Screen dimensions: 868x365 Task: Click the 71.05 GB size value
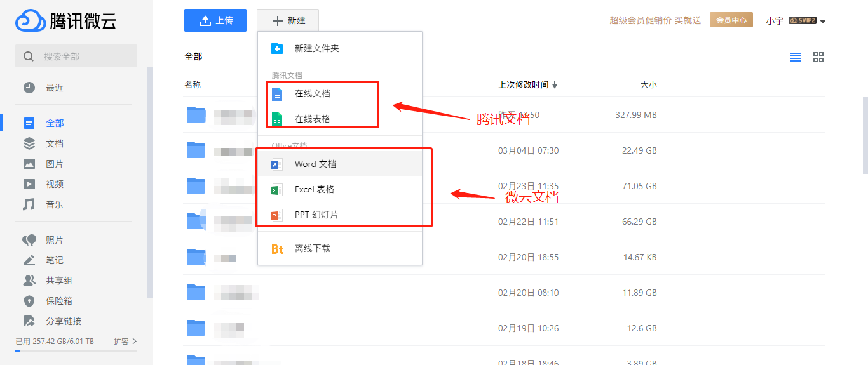(639, 187)
